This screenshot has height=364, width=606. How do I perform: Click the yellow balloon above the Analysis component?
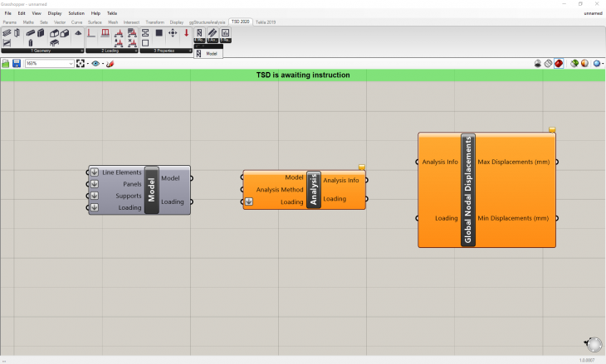pos(362,167)
